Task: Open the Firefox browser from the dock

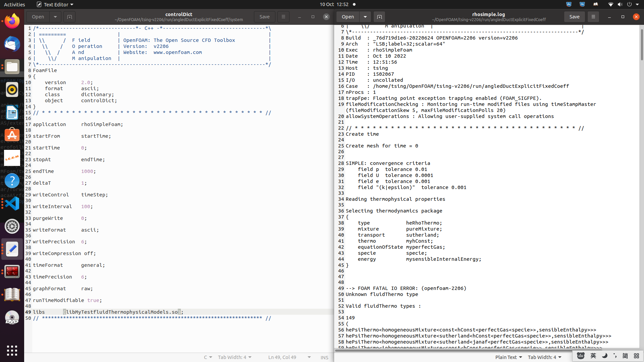Action: coord(12,21)
